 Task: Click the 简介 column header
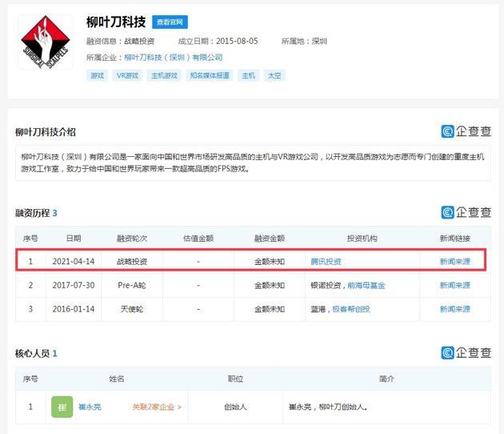point(386,379)
